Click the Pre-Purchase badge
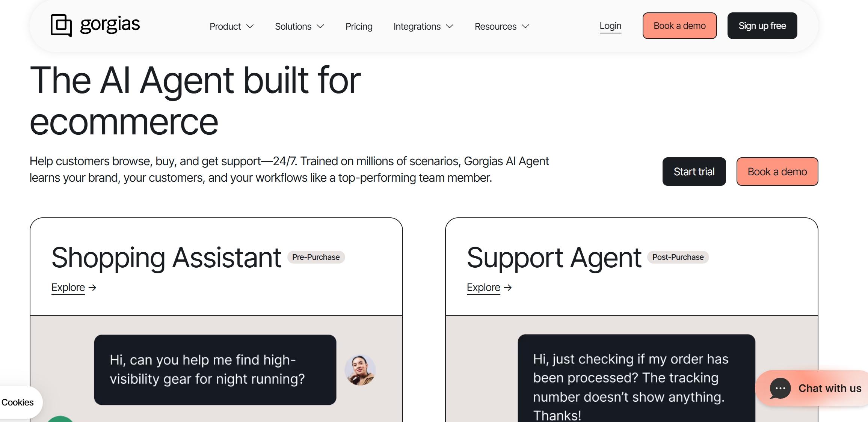 click(316, 257)
